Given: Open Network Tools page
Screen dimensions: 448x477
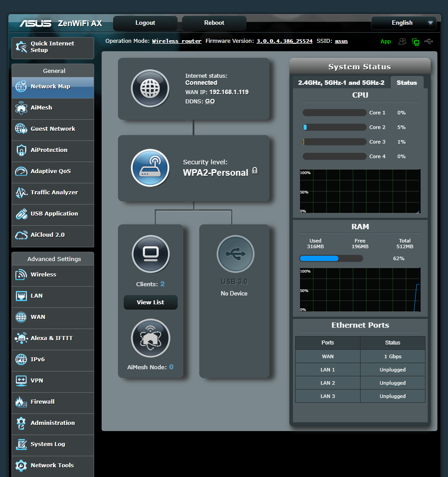Looking at the screenshot, I should [x=53, y=466].
